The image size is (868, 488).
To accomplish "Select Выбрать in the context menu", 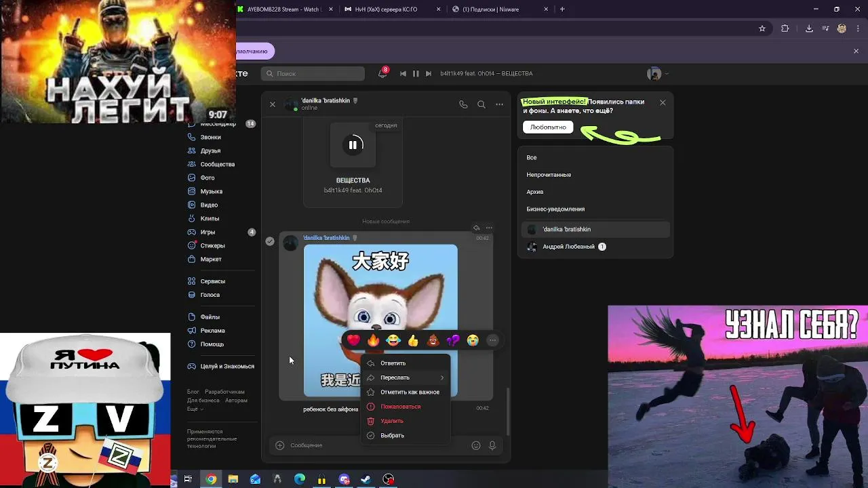I will pos(406,436).
